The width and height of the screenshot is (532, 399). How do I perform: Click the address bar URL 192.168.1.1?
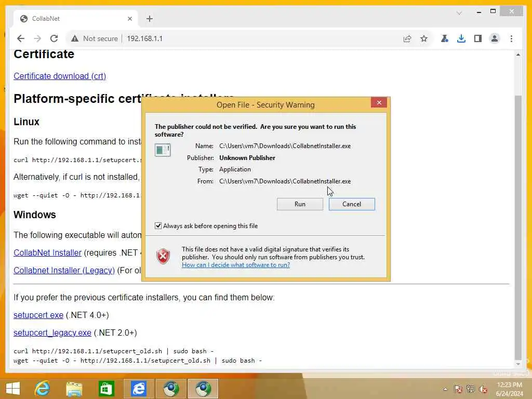[144, 38]
